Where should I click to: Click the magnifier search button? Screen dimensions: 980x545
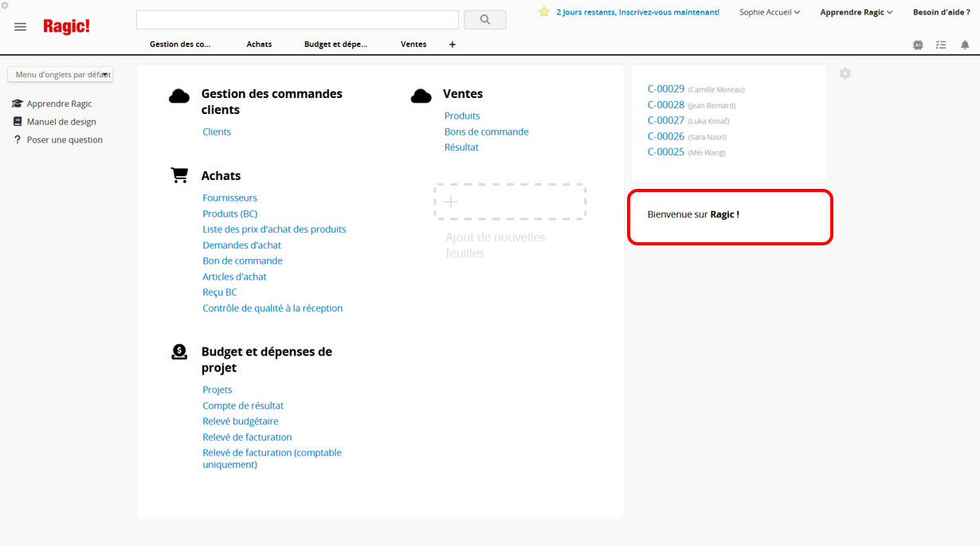(484, 20)
